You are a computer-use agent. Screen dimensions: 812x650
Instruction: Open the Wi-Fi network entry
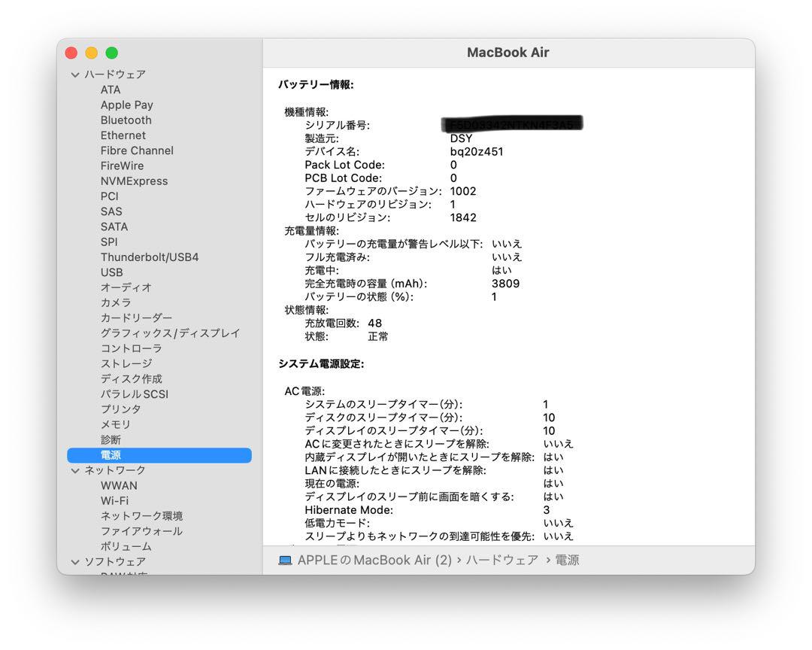pos(115,501)
